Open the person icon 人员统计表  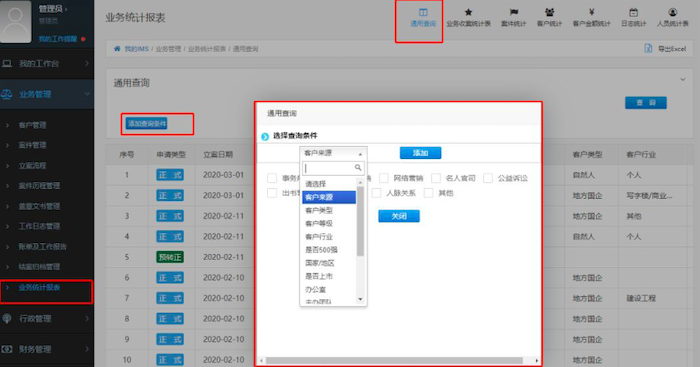coord(673,12)
